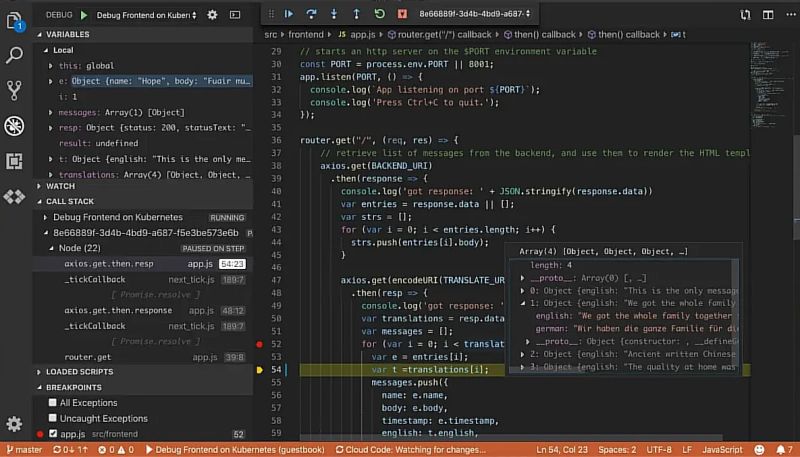This screenshot has width=800, height=457.
Task: Collapse the BREAKPOINTS section
Action: (39, 387)
